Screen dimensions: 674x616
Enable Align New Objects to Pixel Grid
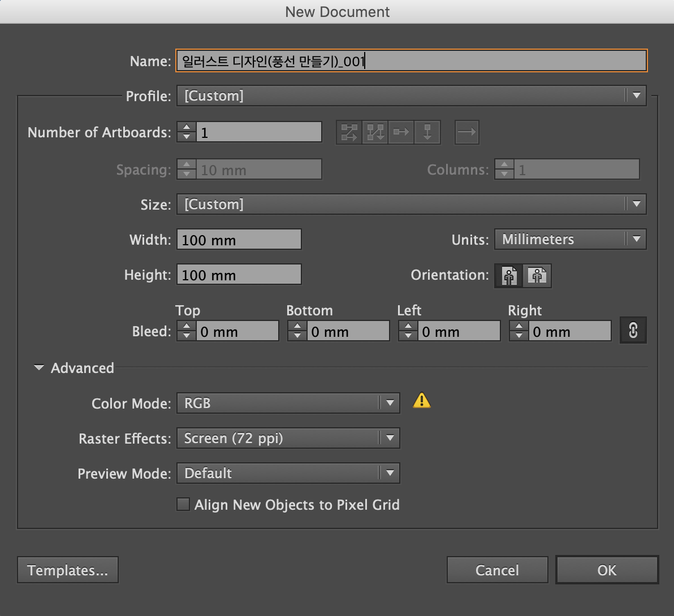tap(183, 504)
